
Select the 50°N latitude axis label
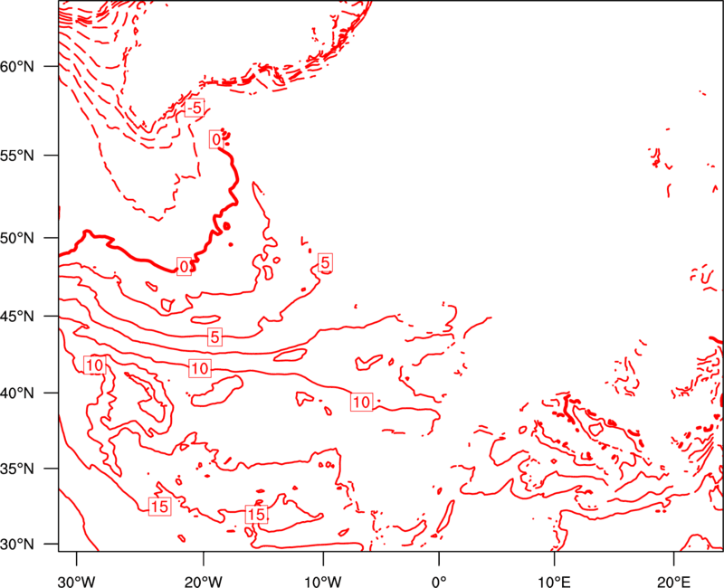(x=17, y=238)
